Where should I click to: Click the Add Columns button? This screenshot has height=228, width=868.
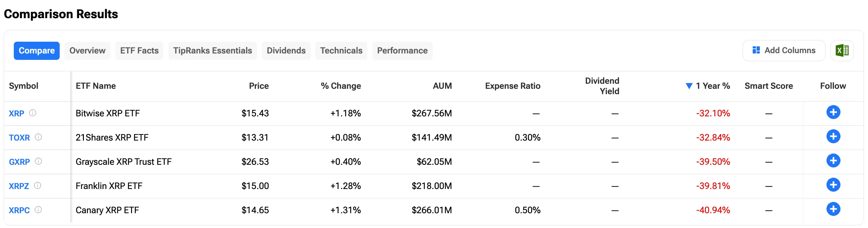click(x=784, y=51)
